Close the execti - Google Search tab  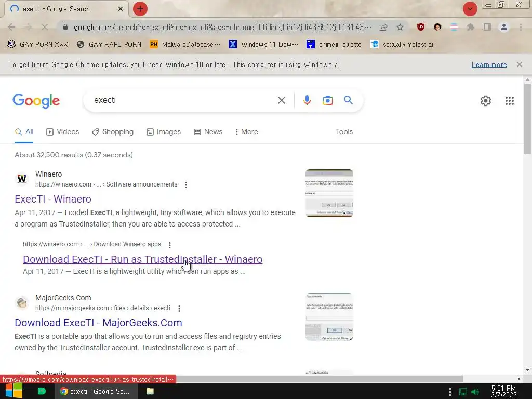pyautogui.click(x=121, y=9)
